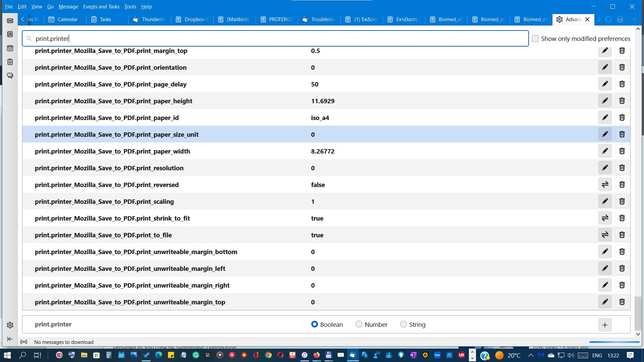Open the list all tabs dropdown

click(634, 19)
